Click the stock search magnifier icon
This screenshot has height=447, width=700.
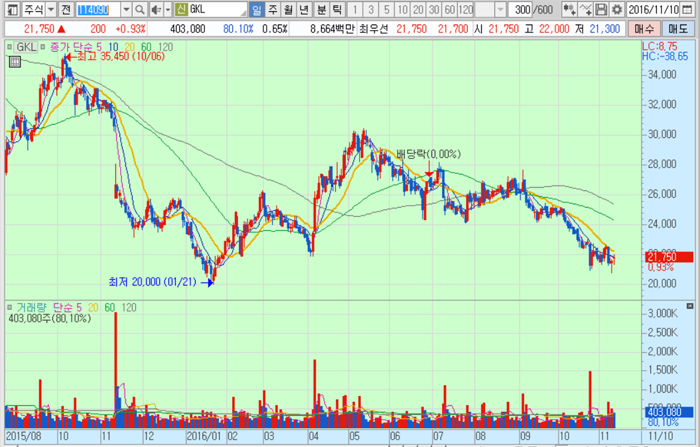pyautogui.click(x=139, y=10)
